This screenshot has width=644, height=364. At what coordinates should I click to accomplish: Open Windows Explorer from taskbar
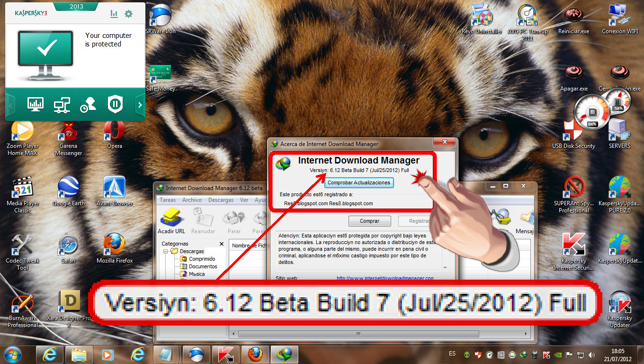click(x=79, y=355)
